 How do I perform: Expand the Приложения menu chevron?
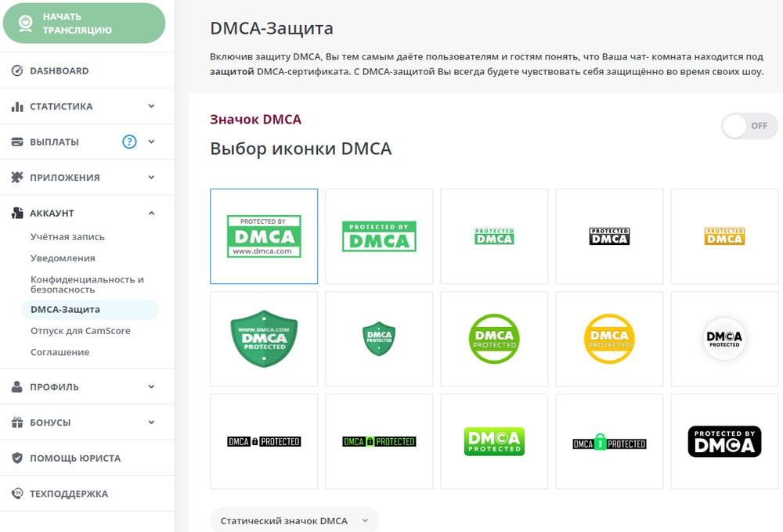pos(151,177)
